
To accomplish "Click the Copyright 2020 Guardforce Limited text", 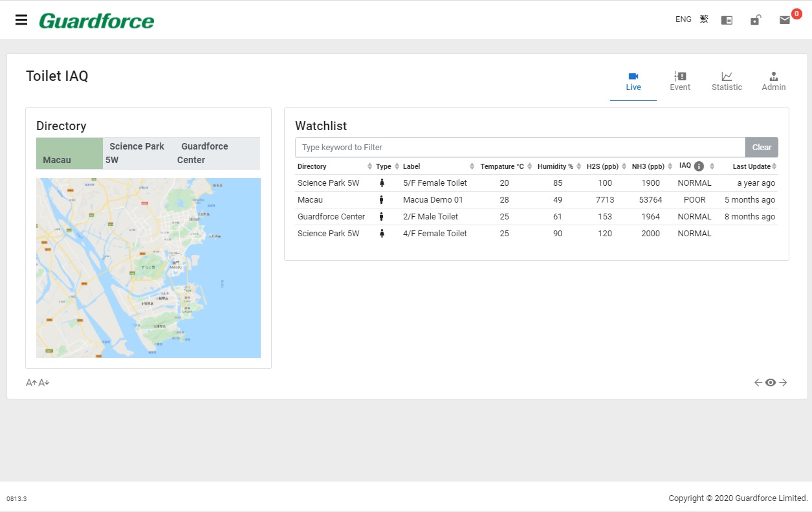I will click(x=738, y=498).
